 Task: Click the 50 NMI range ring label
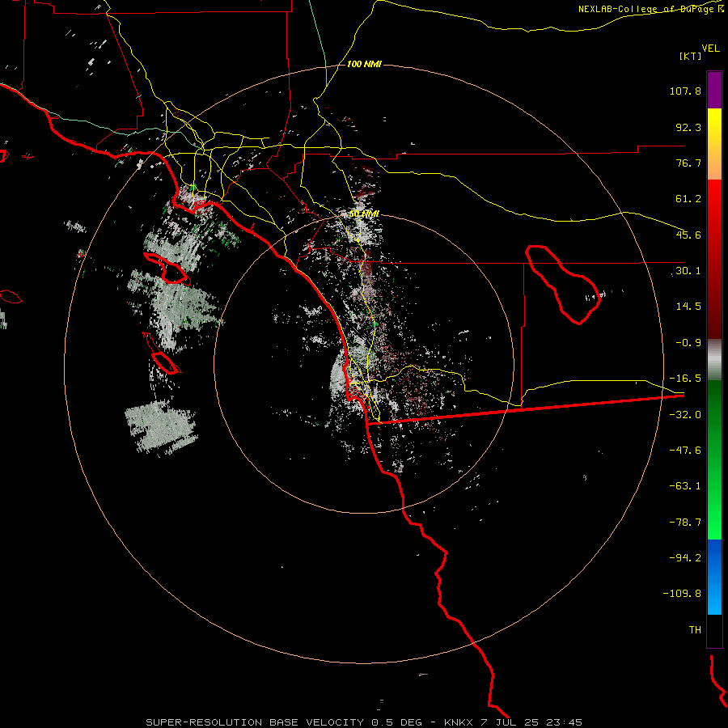tap(364, 214)
